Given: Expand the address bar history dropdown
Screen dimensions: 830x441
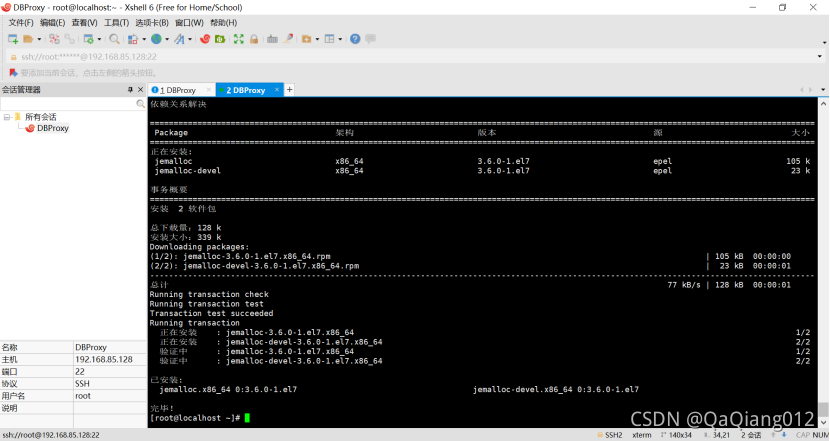Looking at the screenshot, I should (819, 57).
